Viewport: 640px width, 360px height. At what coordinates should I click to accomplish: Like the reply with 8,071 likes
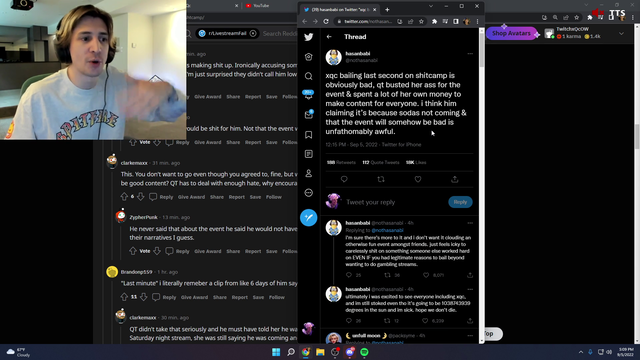click(426, 275)
